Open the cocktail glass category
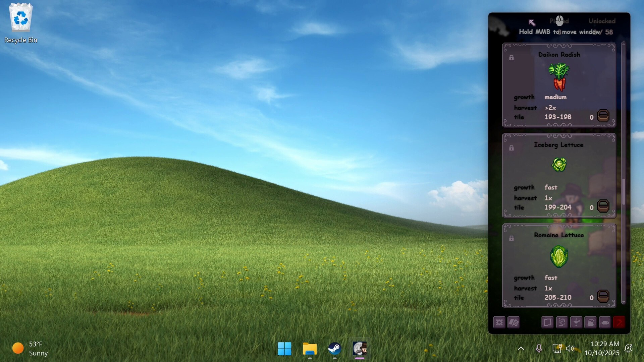Viewport: 644px width, 362px height. point(576,322)
